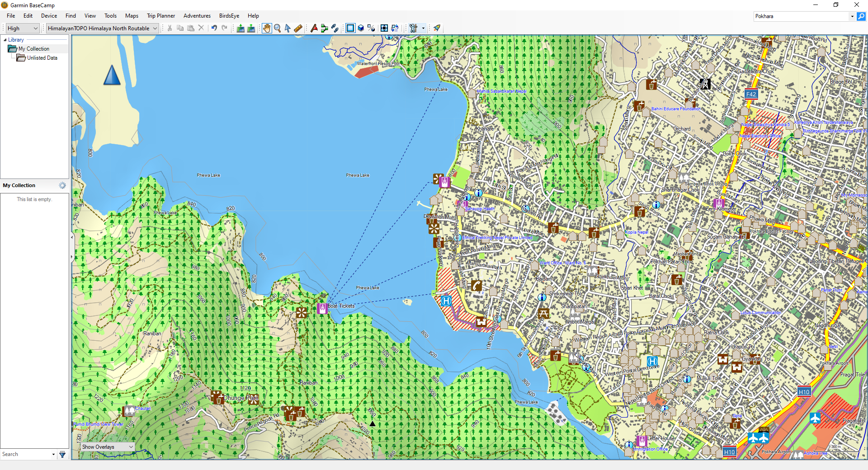The height and width of the screenshot is (470, 868).
Task: Click the airplane airport icon on map
Action: click(x=815, y=418)
